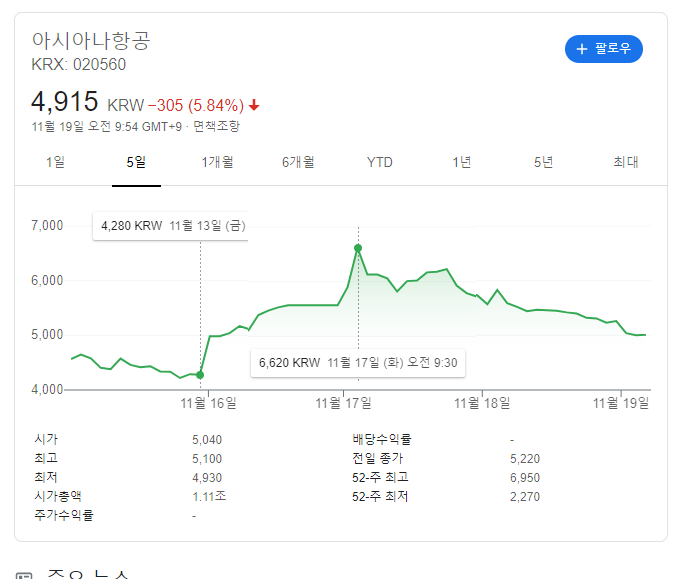
Task: Click the 시가총액 label
Action: point(58,497)
